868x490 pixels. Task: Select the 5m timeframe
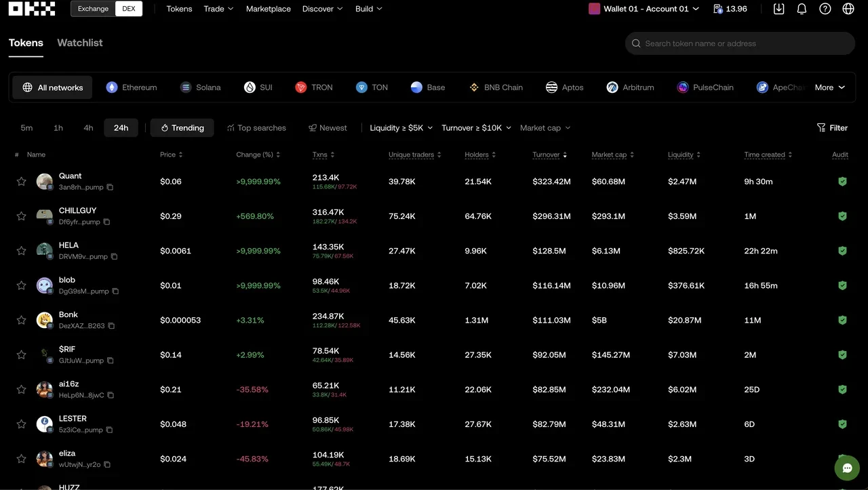(x=26, y=127)
